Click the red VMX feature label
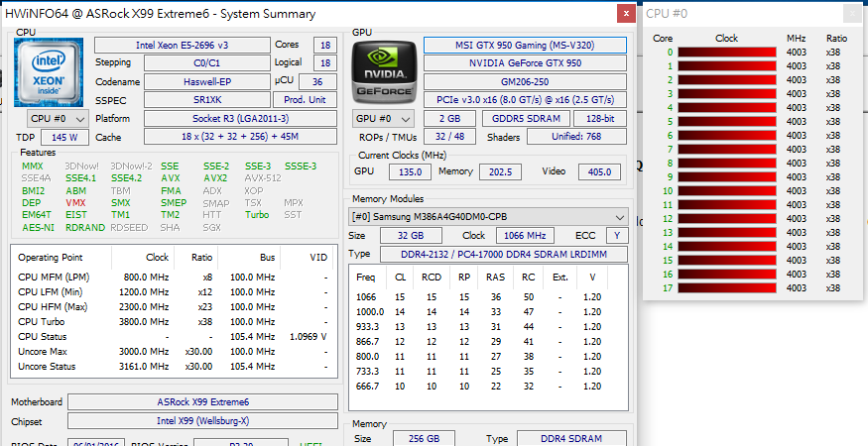This screenshot has width=868, height=446. (x=75, y=203)
